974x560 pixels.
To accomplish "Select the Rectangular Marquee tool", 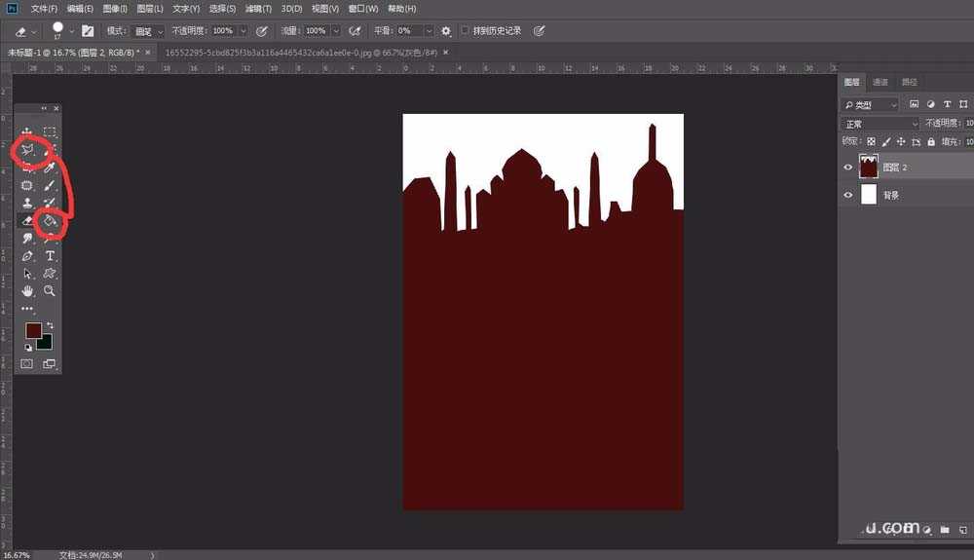I will click(x=50, y=131).
